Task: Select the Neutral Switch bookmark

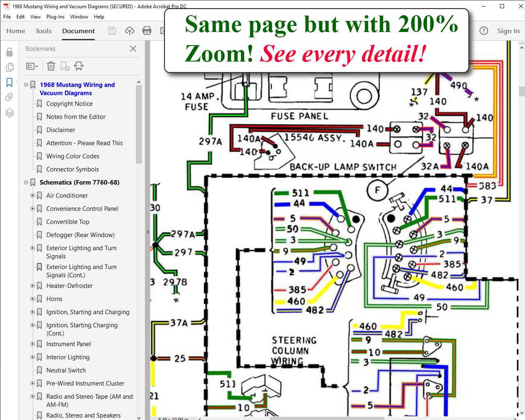Action: click(x=66, y=370)
